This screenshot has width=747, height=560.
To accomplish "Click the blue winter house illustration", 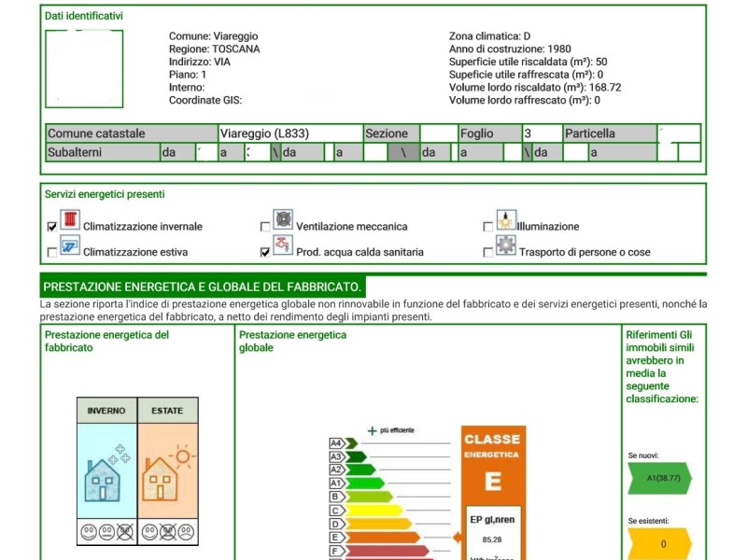I will [103, 480].
